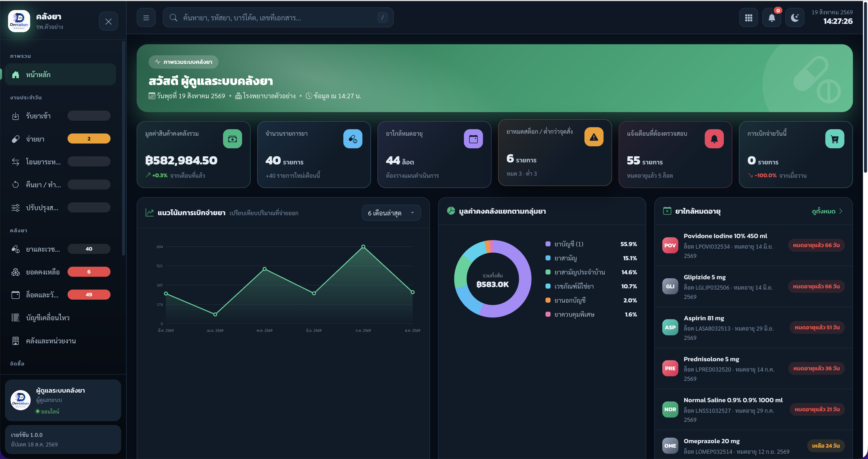Open the lots and expiry menu item ล็อตและวั...

[x=60, y=295]
